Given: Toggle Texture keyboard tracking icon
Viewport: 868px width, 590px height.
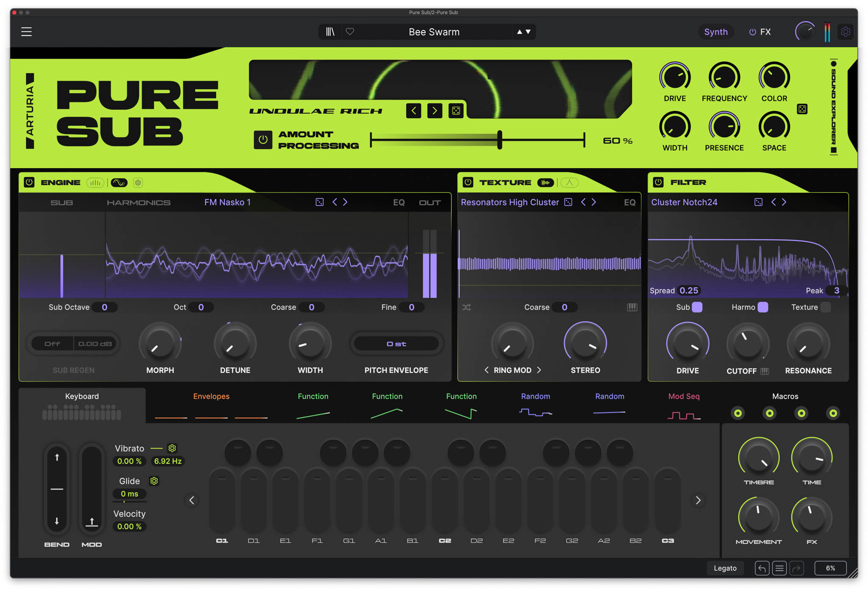Looking at the screenshot, I should (632, 307).
